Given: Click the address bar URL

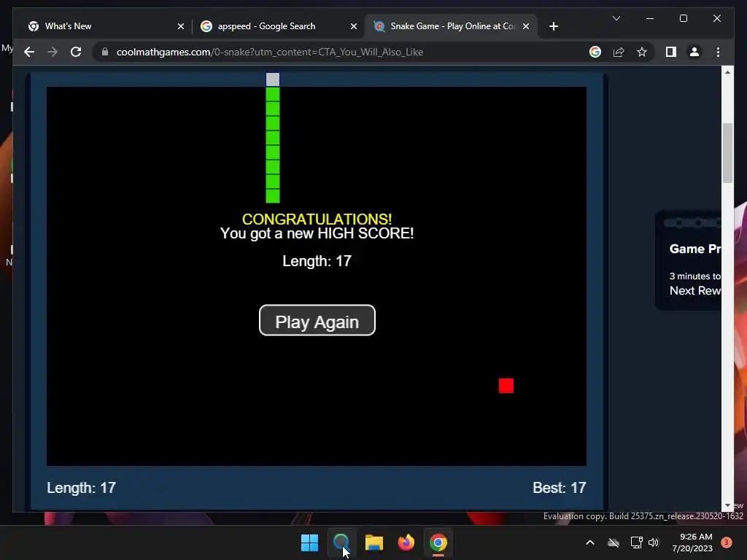Looking at the screenshot, I should [270, 52].
